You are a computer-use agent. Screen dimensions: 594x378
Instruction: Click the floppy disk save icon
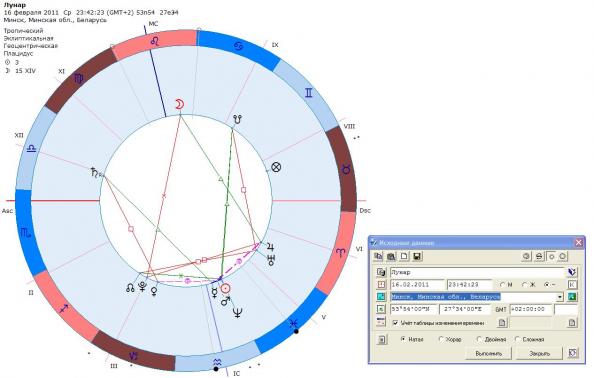click(x=417, y=256)
